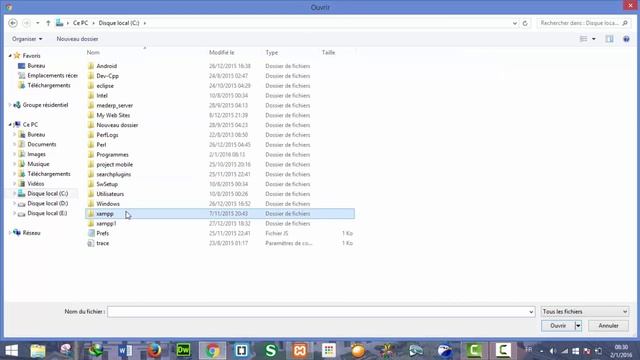
Task: Create a Nouveau dossier
Action: pyautogui.click(x=77, y=39)
